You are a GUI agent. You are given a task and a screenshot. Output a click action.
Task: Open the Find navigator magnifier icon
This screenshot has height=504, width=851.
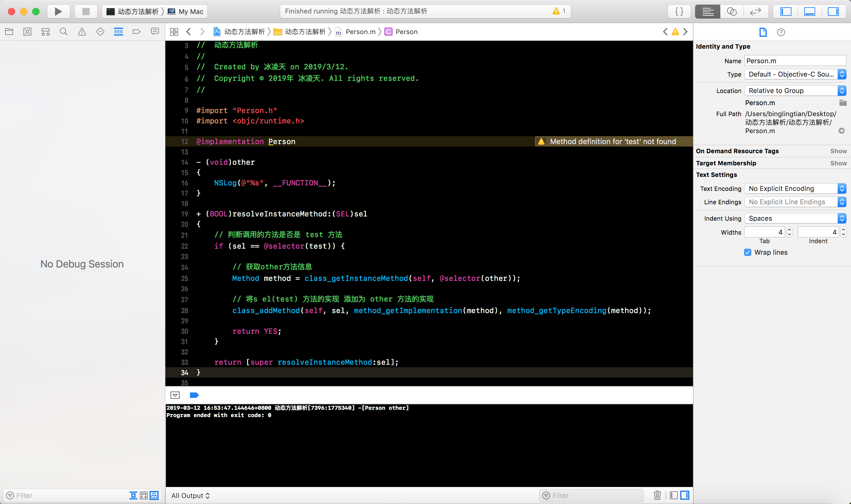(x=64, y=32)
